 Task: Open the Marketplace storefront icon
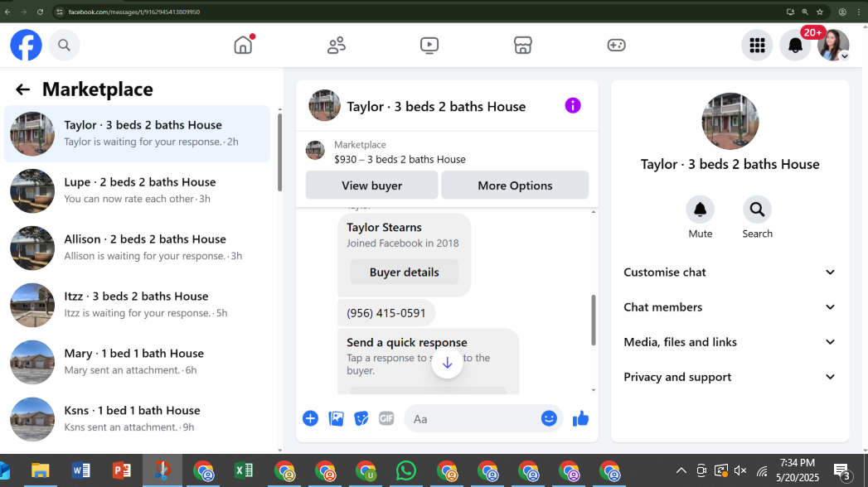coord(522,45)
